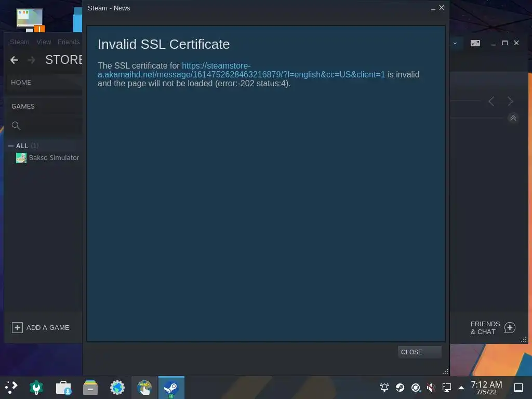This screenshot has width=532, height=399.
Task: Collapse the ALL games category
Action: coord(11,146)
